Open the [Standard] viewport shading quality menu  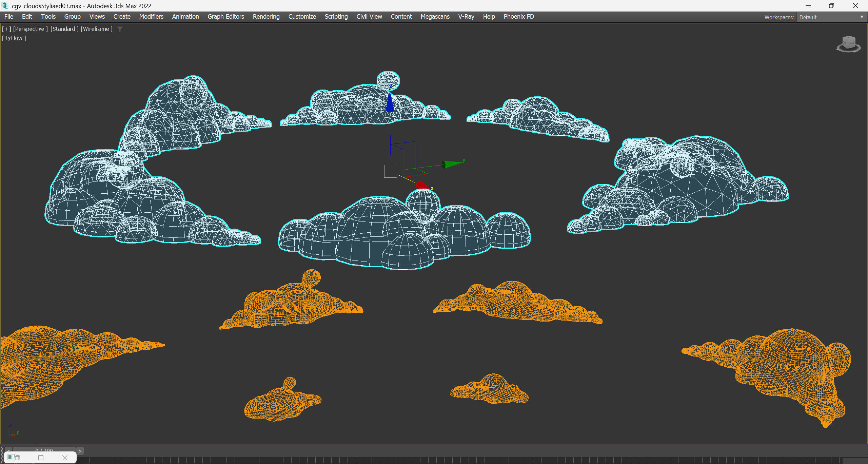coord(64,29)
